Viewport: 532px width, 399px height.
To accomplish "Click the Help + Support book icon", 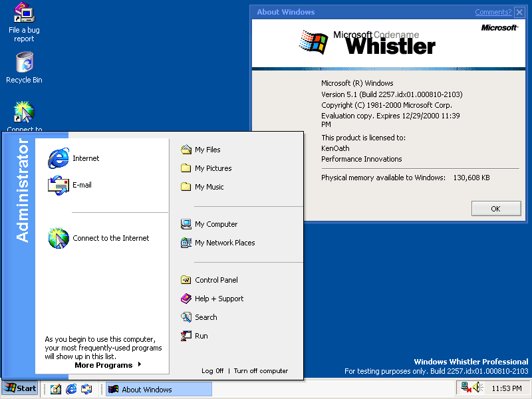I will [186, 299].
